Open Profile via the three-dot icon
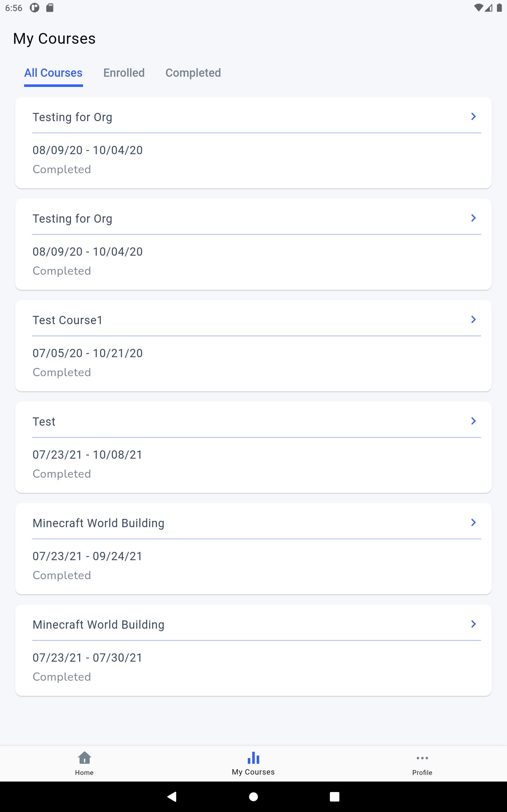 422,758
